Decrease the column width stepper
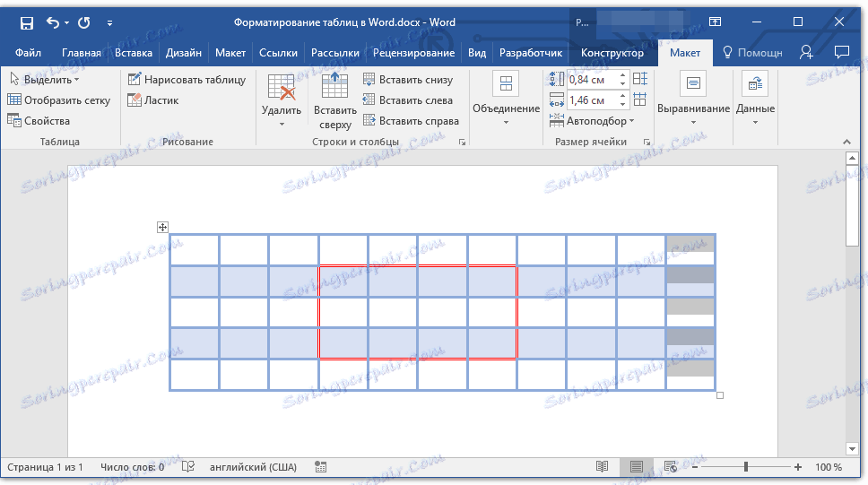The image size is (868, 485). tap(623, 104)
